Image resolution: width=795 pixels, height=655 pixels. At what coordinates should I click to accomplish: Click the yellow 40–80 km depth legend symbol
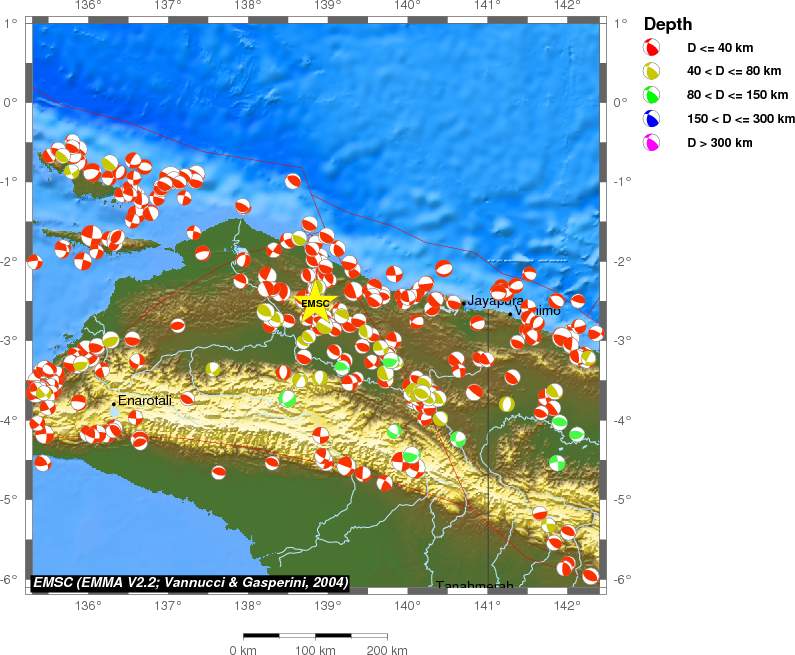click(x=652, y=72)
